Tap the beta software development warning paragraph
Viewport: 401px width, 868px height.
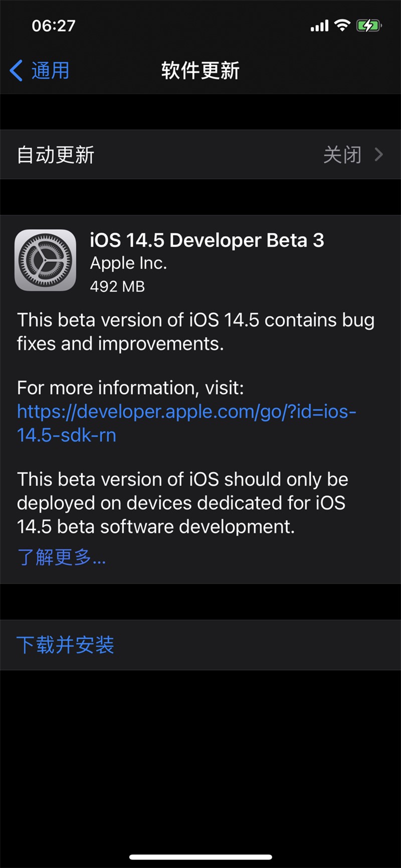point(181,503)
